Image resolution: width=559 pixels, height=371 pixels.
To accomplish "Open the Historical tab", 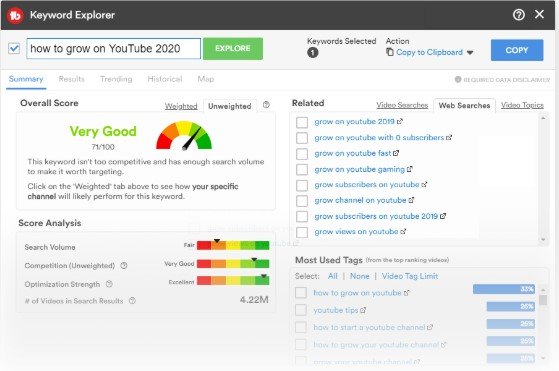I will pos(165,79).
